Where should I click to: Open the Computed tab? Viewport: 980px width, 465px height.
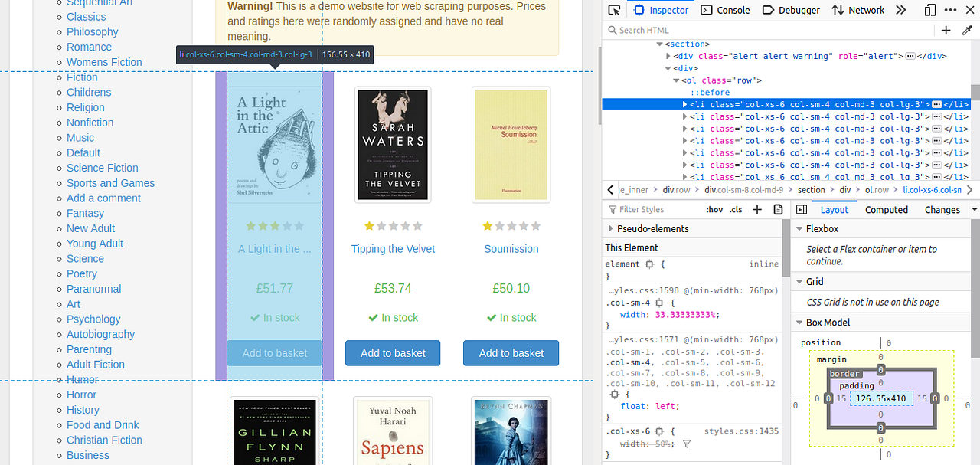(x=886, y=209)
